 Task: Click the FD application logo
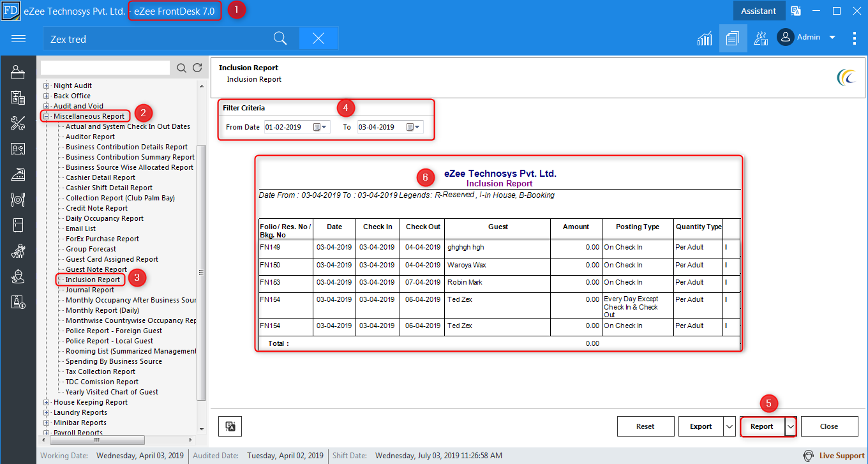tap(11, 11)
